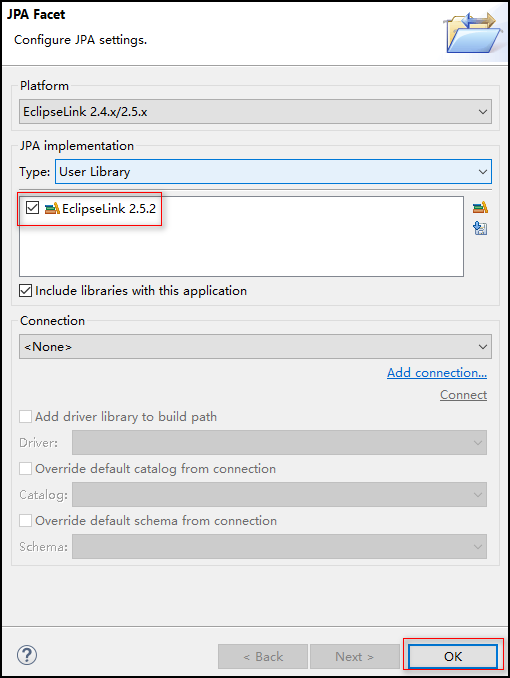Click the Connect link
This screenshot has width=510, height=678.
(463, 395)
